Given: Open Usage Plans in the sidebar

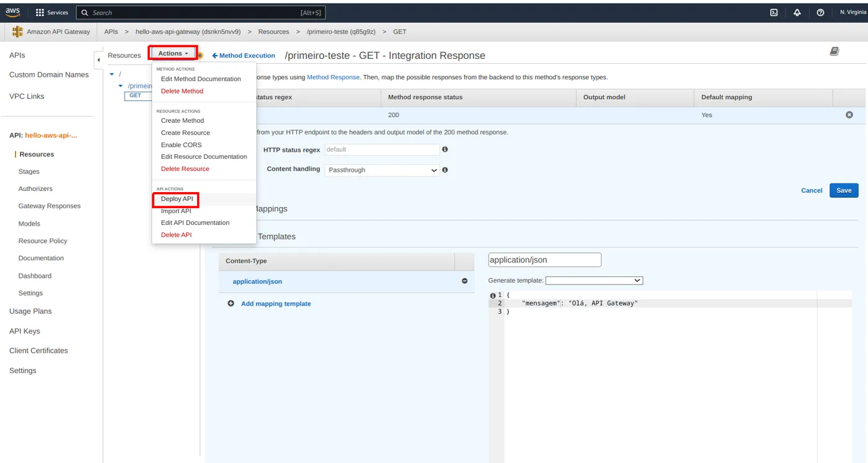Looking at the screenshot, I should (30, 311).
